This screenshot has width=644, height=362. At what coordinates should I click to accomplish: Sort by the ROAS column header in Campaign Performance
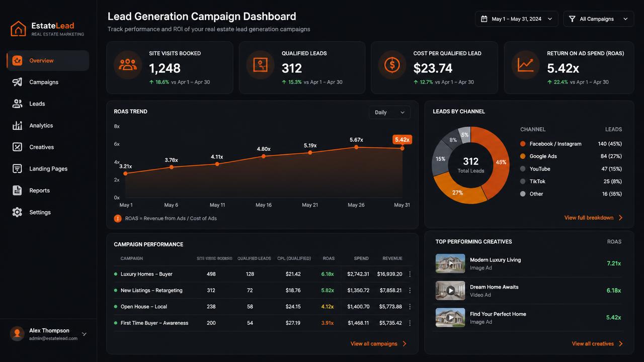click(329, 258)
